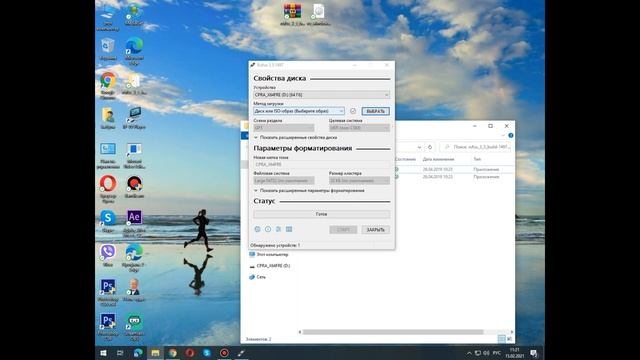
Task: Open the Этот компьютер desktop icon
Action: pos(108,17)
